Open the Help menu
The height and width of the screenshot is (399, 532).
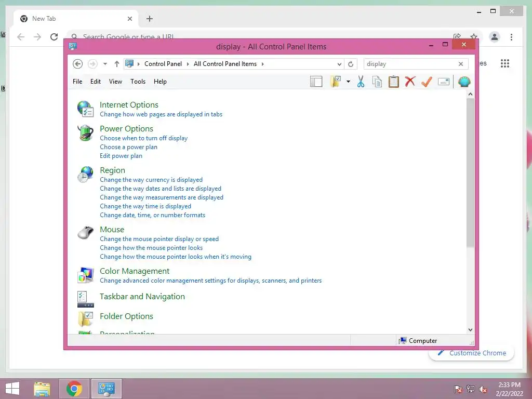(160, 82)
